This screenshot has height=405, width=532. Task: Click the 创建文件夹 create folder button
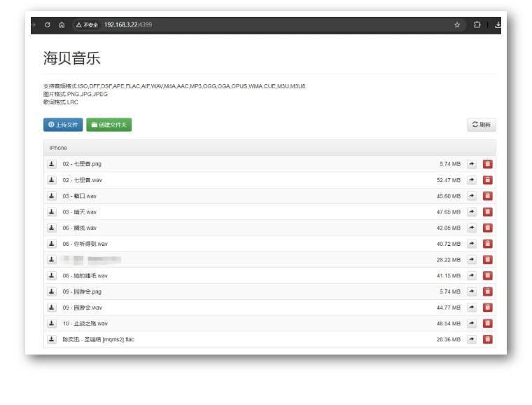tap(109, 125)
